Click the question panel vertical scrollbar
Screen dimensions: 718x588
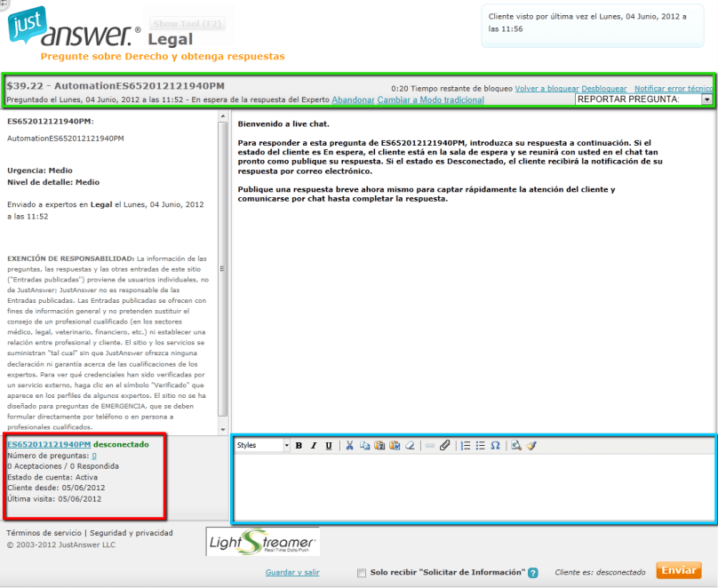click(223, 266)
